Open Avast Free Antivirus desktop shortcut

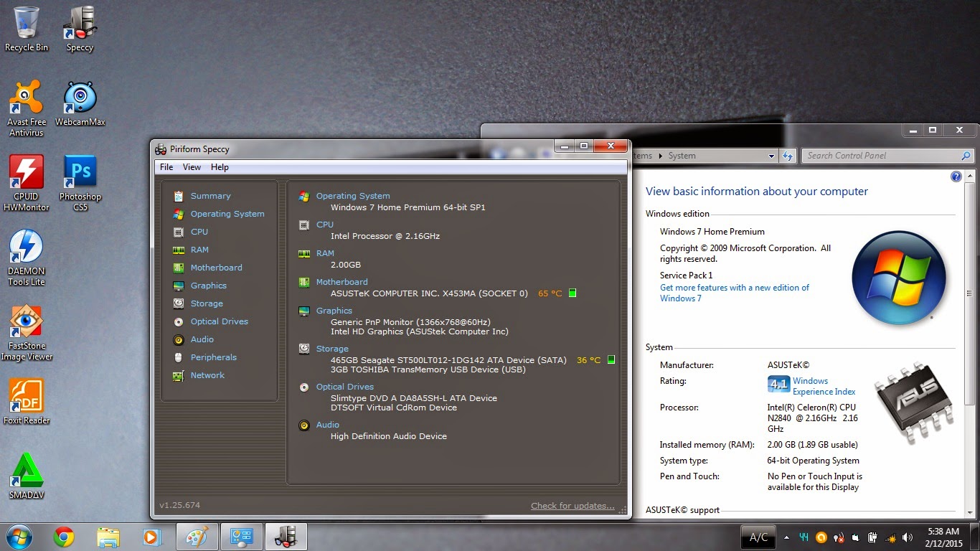tap(27, 109)
